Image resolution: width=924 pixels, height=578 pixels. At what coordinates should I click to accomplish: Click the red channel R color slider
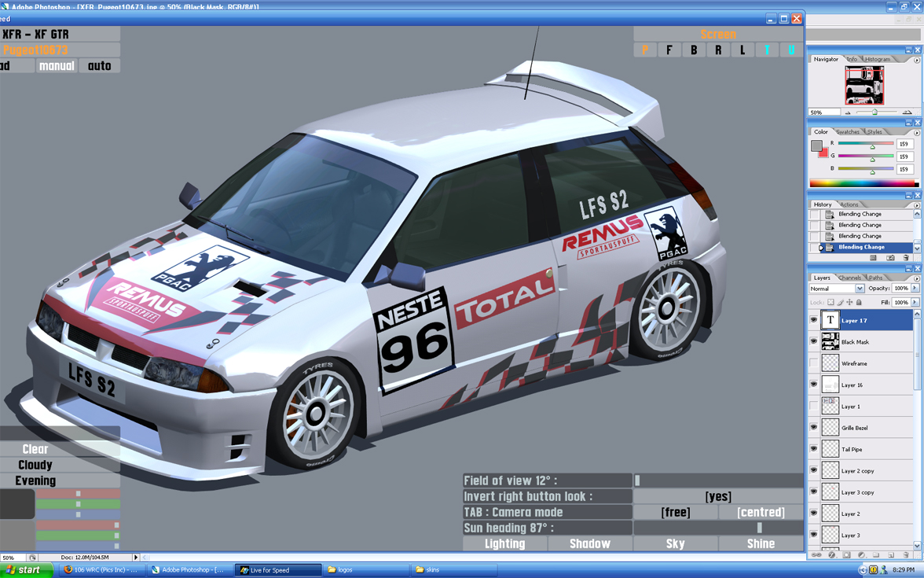(866, 144)
